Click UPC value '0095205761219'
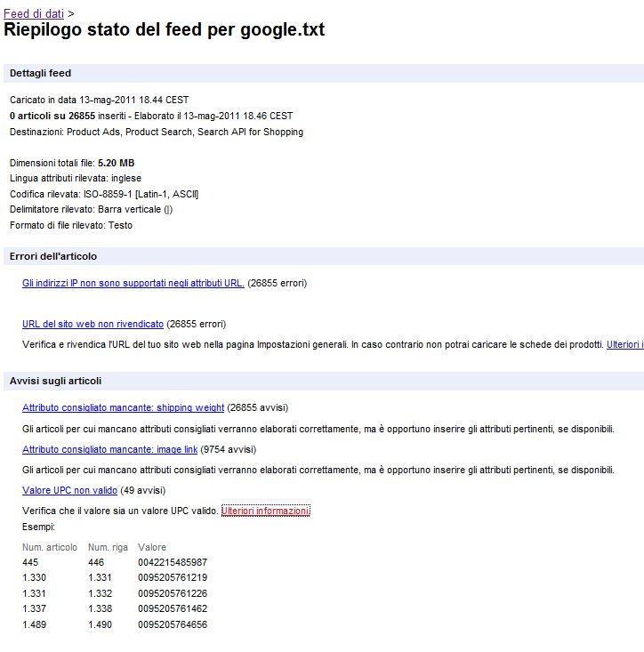This screenshot has height=652, width=644. (173, 577)
